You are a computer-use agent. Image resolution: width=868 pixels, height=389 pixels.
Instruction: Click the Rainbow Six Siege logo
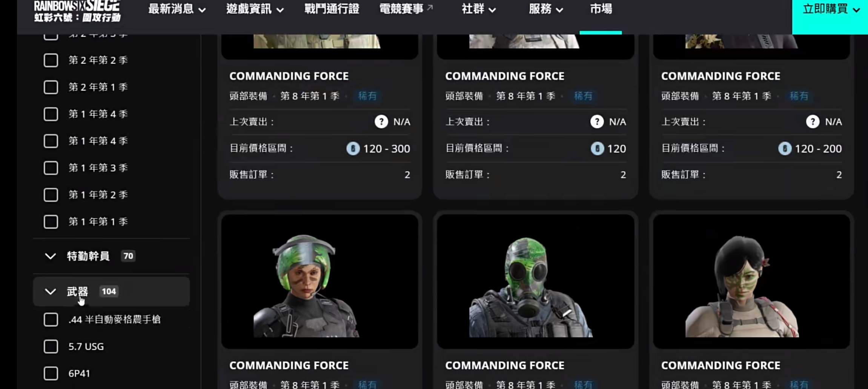[x=77, y=11]
